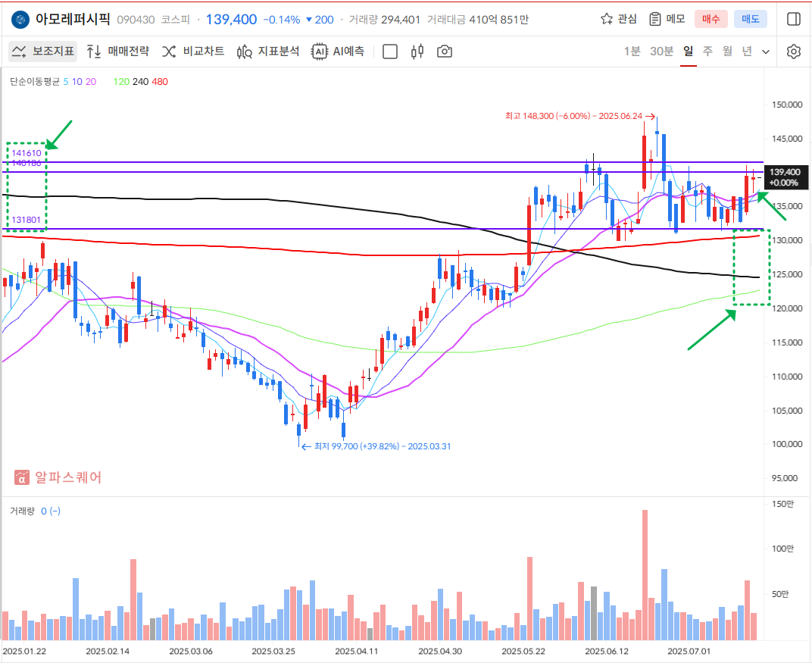Click the blue 매도 sell button
The width and height of the screenshot is (812, 663).
(751, 19)
